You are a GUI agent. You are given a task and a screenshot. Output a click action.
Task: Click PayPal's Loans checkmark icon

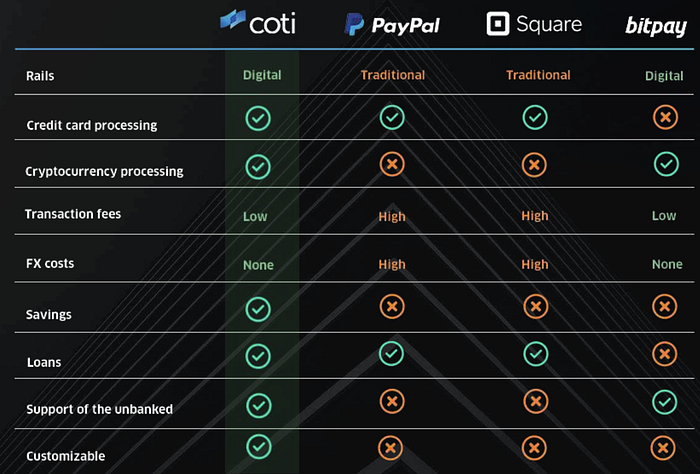(392, 353)
